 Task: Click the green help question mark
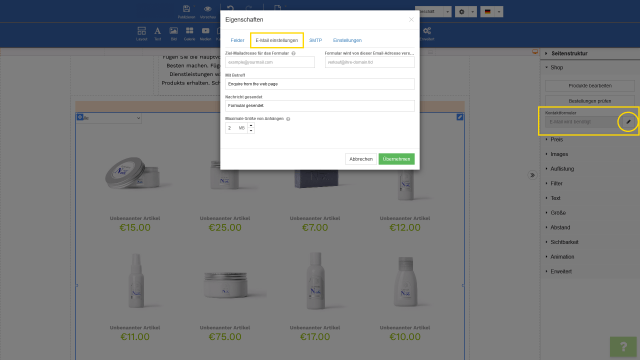point(623,347)
